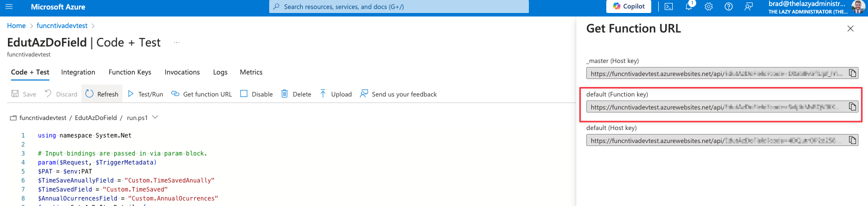Open the help question mark icon
This screenshot has width=868, height=206.
[x=729, y=6]
